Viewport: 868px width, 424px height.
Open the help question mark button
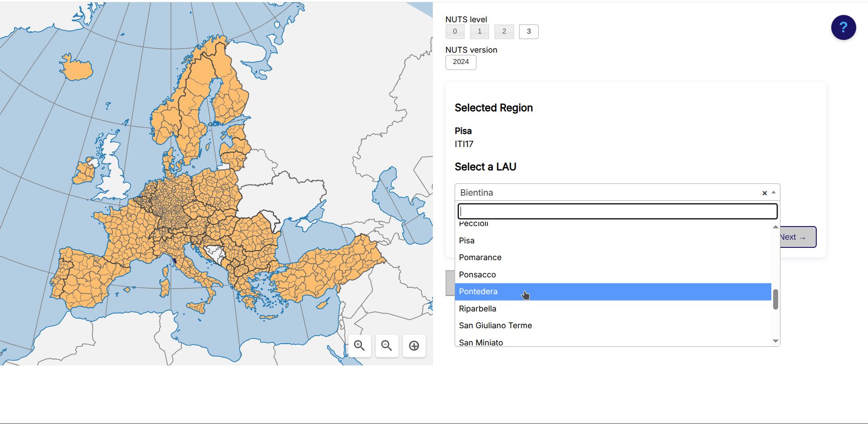click(843, 28)
